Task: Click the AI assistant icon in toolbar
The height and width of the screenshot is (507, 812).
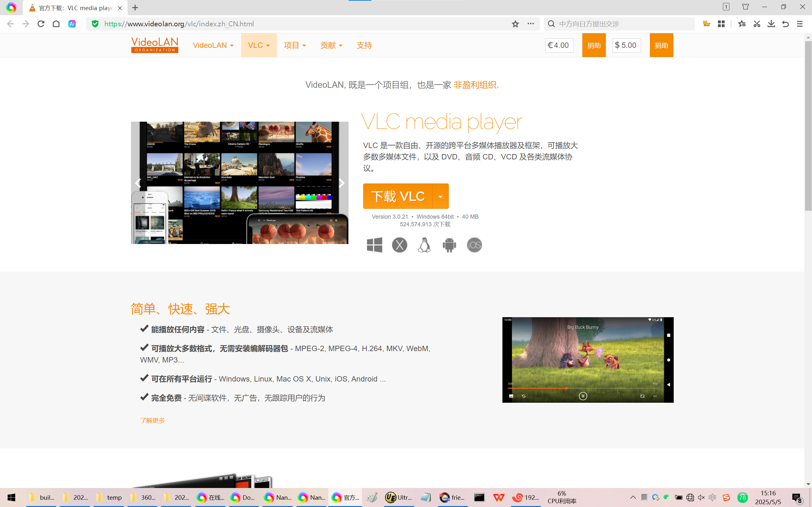Action: tap(72, 24)
